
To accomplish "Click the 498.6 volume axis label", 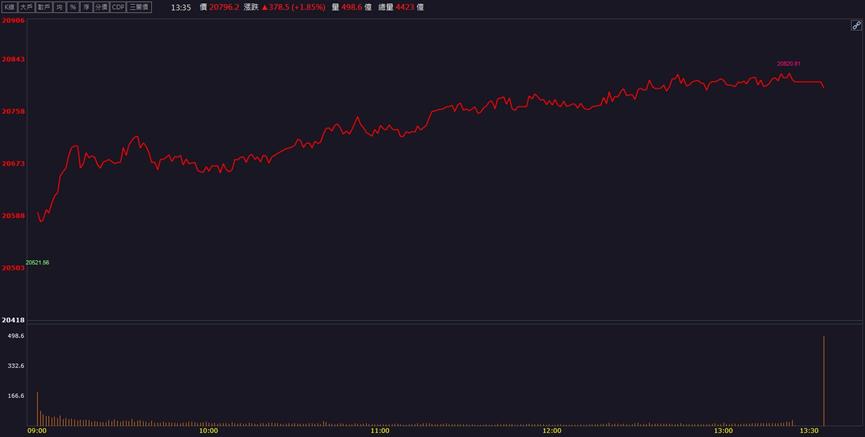I will [15, 335].
